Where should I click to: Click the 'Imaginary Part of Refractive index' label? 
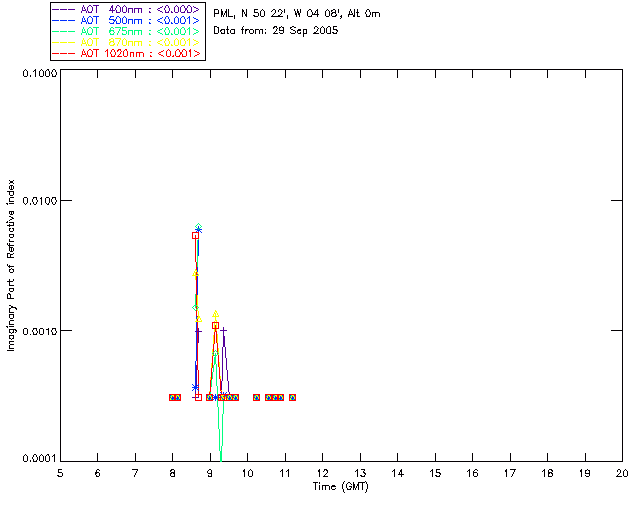click(x=11, y=265)
